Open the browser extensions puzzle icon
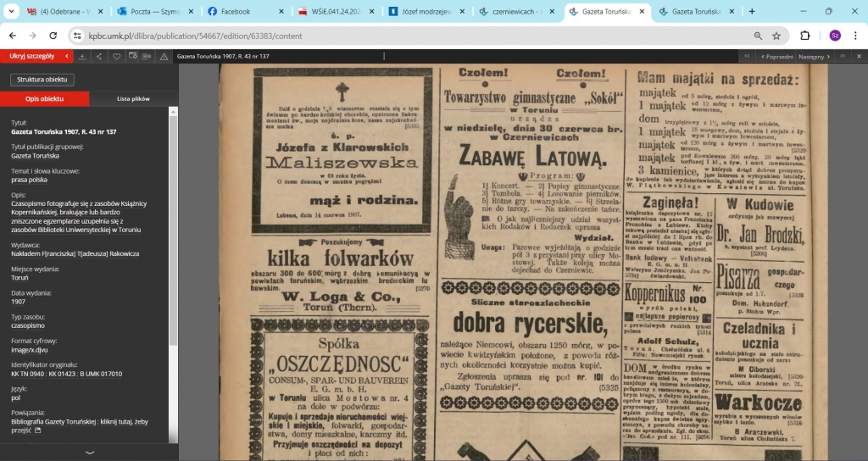Screen dimensions: 868x461 pyautogui.click(x=805, y=36)
